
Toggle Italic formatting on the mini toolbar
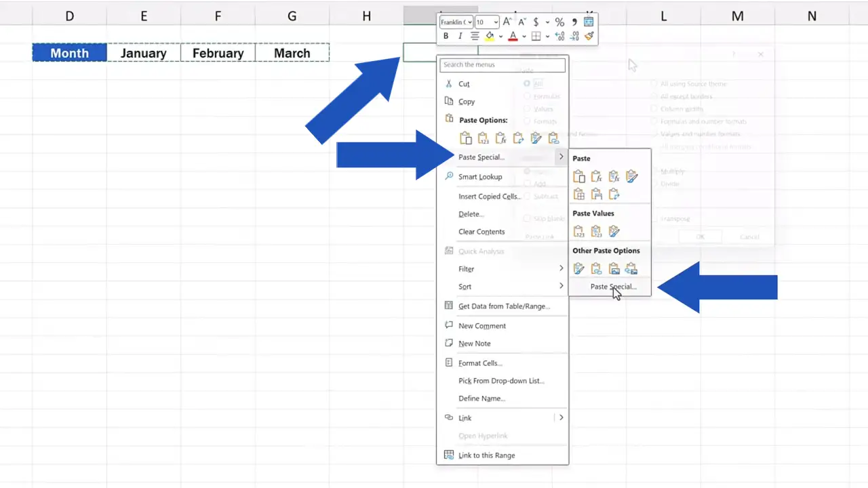tap(460, 36)
